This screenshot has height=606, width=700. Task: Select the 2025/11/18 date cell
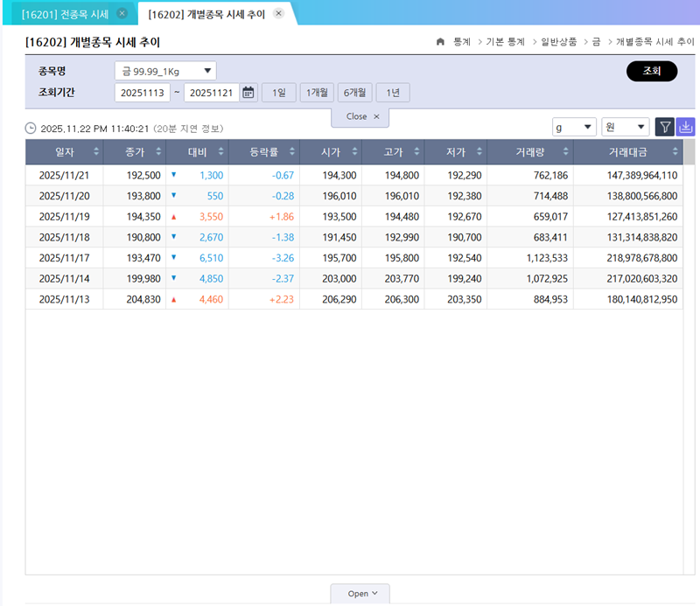pos(64,237)
